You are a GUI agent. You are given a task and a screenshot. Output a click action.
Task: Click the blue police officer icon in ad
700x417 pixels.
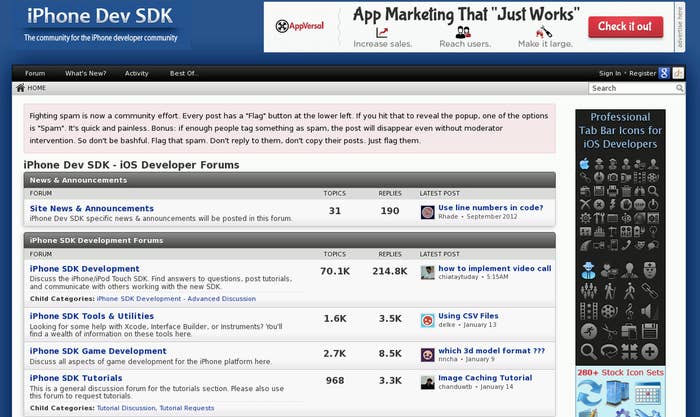(588, 271)
